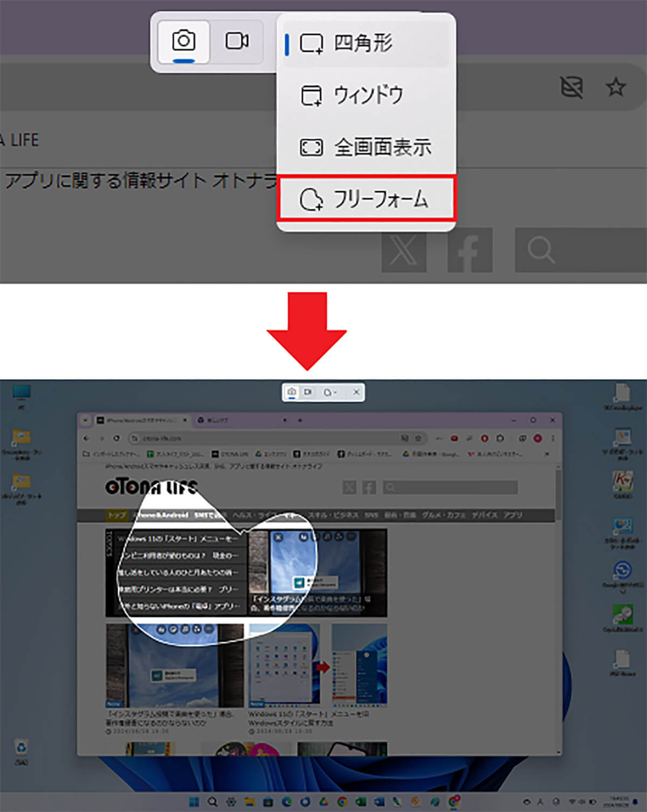647x812 pixels.
Task: Close the small Snipping bar with its X
Action: point(356,392)
